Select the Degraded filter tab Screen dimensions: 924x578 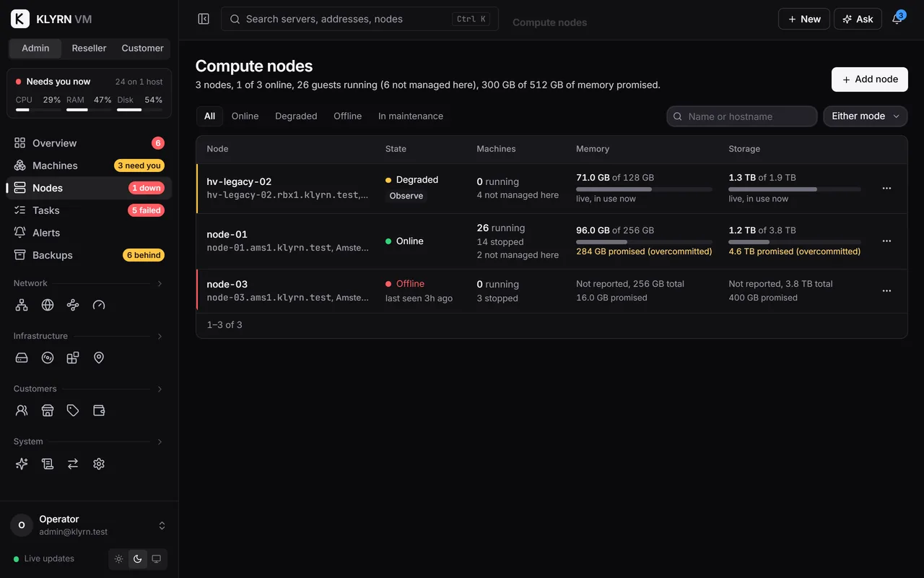tap(296, 116)
